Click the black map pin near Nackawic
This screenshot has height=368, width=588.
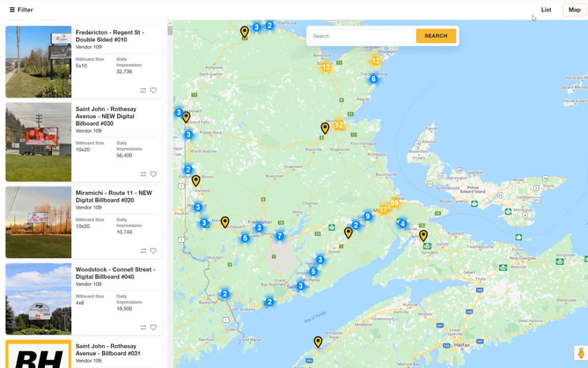225,222
